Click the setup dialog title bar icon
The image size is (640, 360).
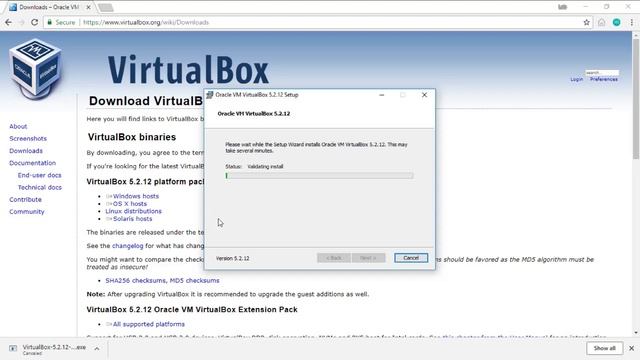click(210, 95)
